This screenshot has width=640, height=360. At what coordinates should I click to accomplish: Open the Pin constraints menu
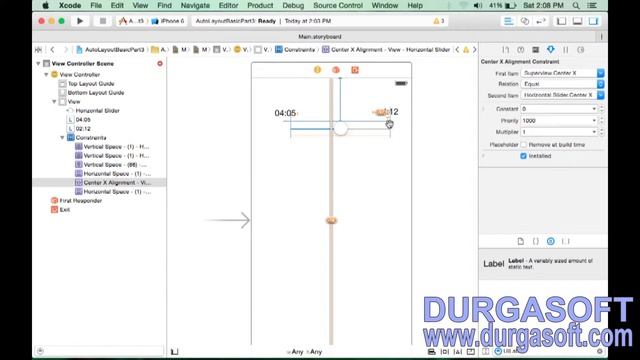(x=444, y=351)
